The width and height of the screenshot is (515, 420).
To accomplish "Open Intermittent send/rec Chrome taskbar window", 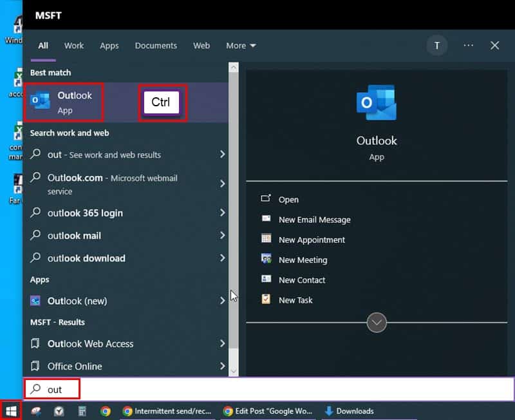I will click(167, 411).
